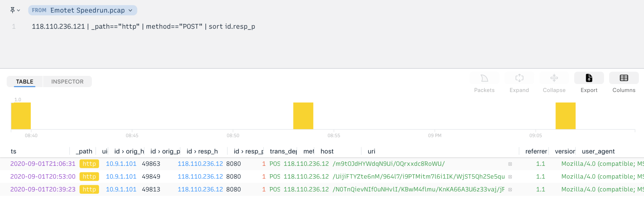
Task: Click 10.9.1.101 in the 49863 row
Action: point(121,164)
